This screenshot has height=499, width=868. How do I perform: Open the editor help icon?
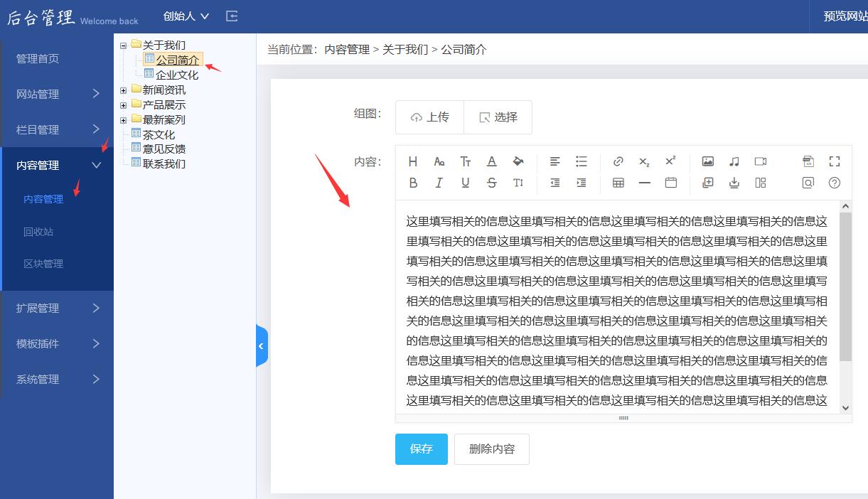point(835,183)
